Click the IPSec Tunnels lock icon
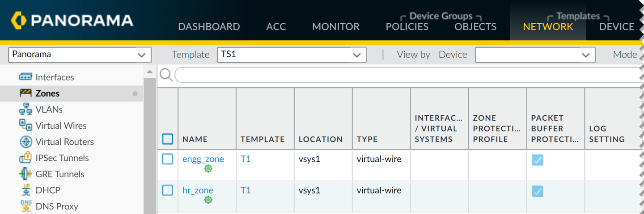 coord(25,158)
